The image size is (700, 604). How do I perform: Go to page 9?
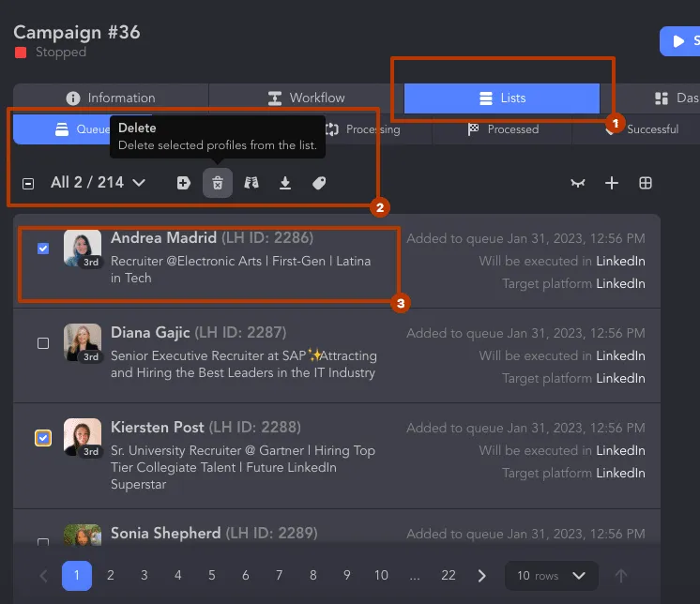click(x=347, y=576)
